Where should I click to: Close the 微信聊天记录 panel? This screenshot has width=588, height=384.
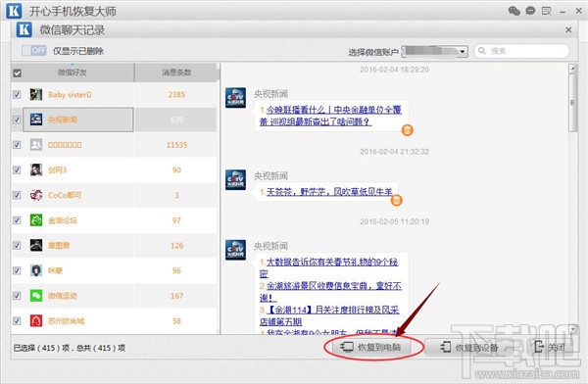coord(568,29)
